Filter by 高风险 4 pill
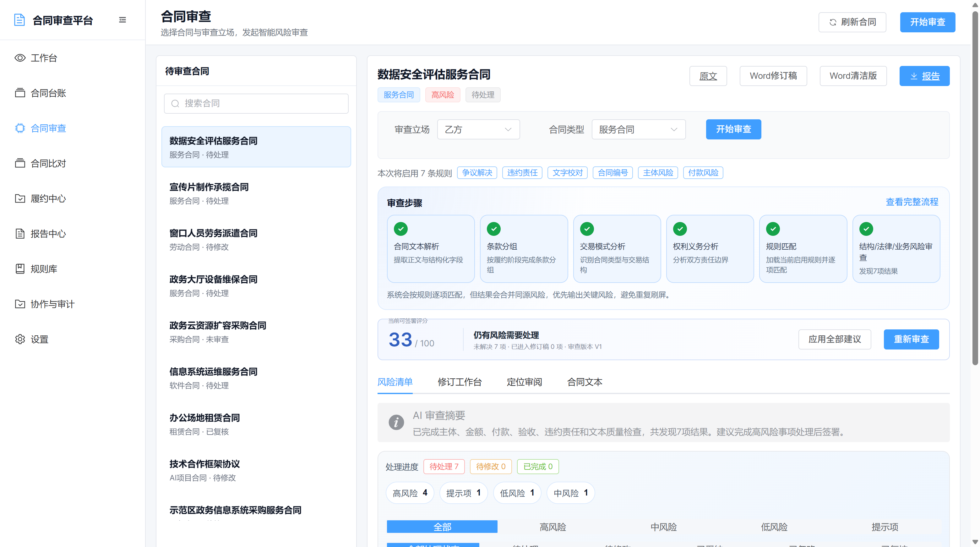The image size is (980, 547). [410, 493]
